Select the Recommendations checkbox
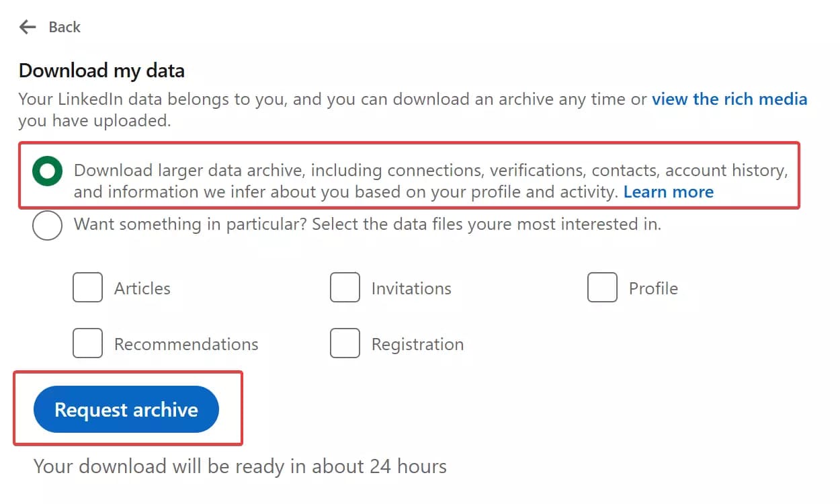 [87, 343]
